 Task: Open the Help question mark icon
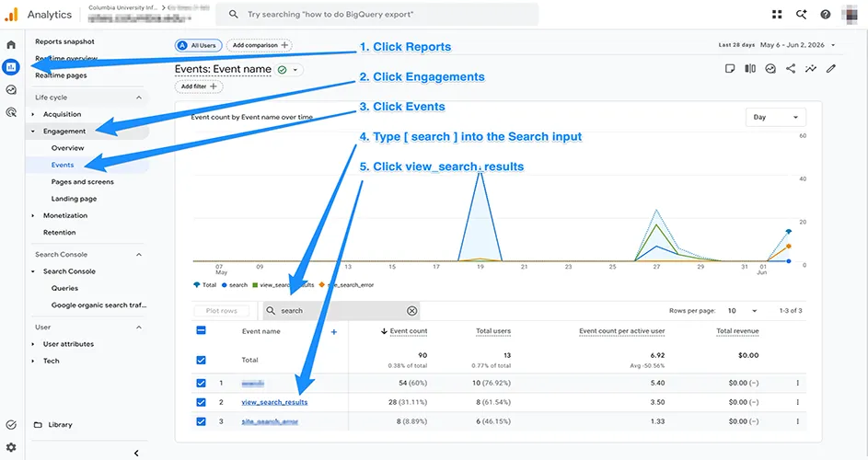[x=826, y=15]
